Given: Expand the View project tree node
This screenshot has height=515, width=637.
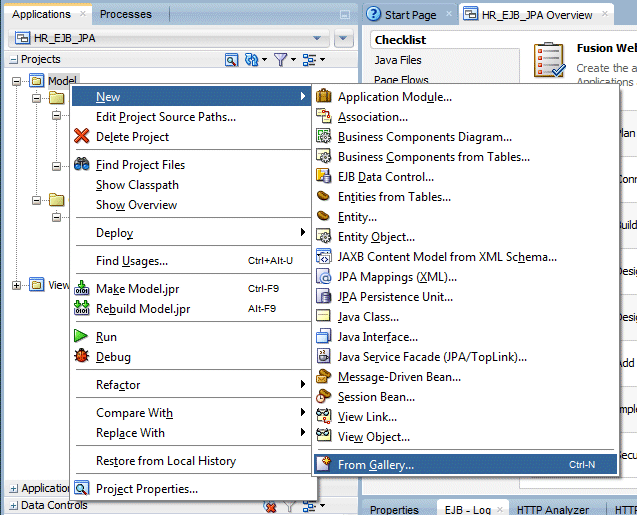Looking at the screenshot, I should [x=16, y=286].
